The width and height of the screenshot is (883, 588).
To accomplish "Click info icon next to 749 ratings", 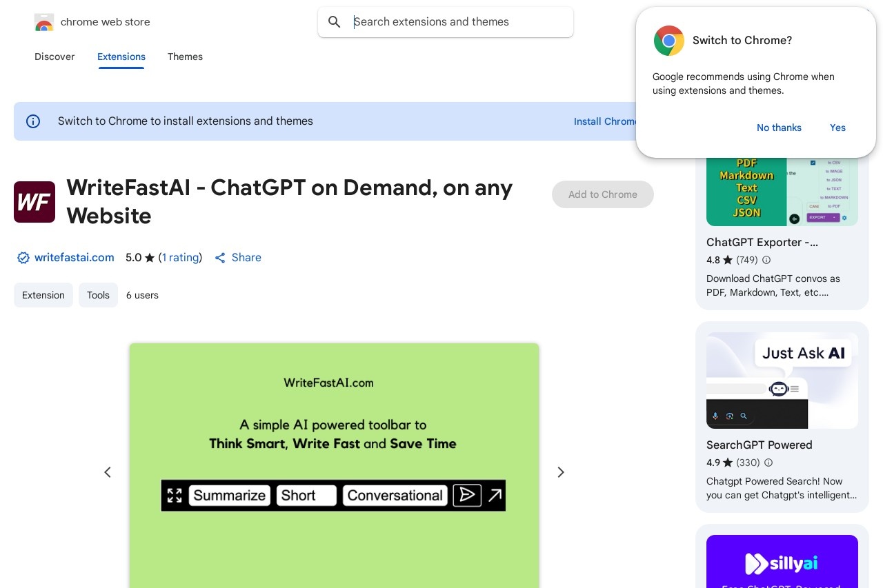I will [x=766, y=261].
